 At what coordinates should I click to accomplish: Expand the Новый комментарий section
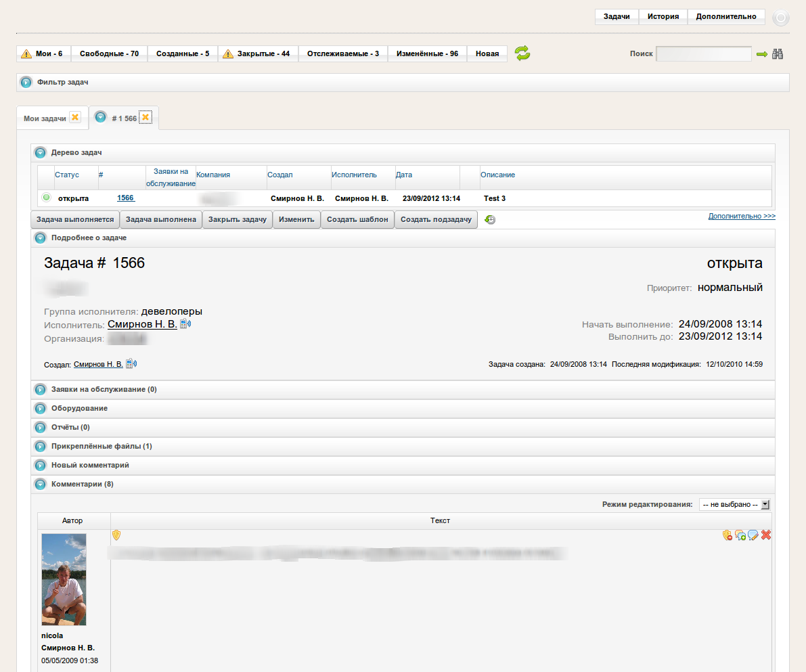pos(41,466)
